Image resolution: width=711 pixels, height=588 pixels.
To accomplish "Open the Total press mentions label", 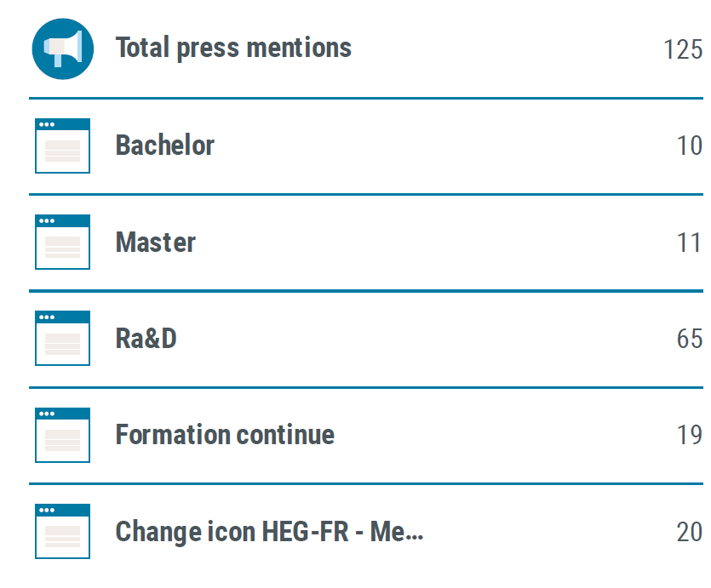I will tap(233, 48).
